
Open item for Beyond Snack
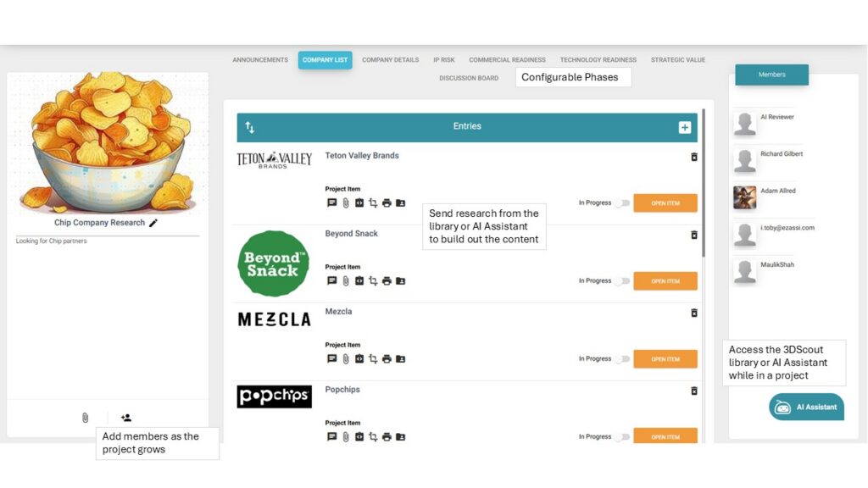pyautogui.click(x=665, y=281)
